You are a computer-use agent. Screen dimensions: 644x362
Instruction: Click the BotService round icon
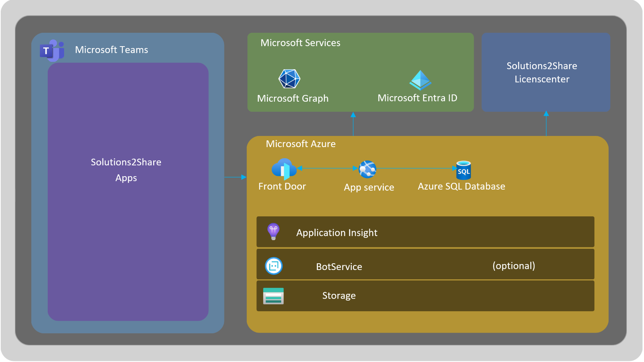[274, 266]
